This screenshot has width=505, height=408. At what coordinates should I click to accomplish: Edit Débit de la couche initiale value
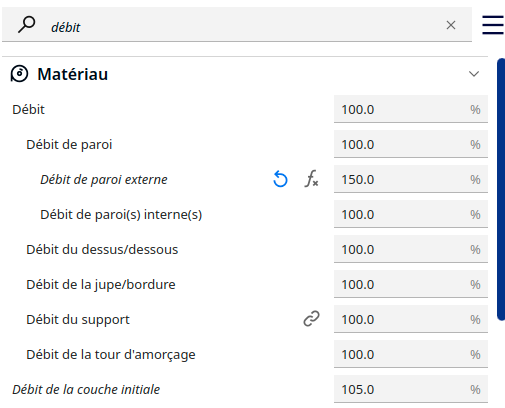coord(411,389)
